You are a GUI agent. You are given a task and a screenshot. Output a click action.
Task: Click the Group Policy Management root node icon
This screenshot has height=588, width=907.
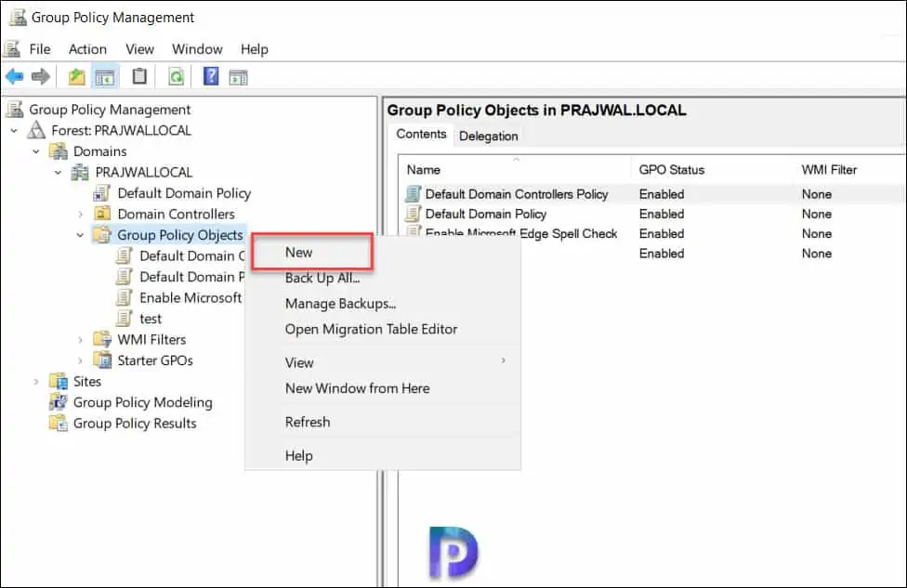click(x=16, y=110)
